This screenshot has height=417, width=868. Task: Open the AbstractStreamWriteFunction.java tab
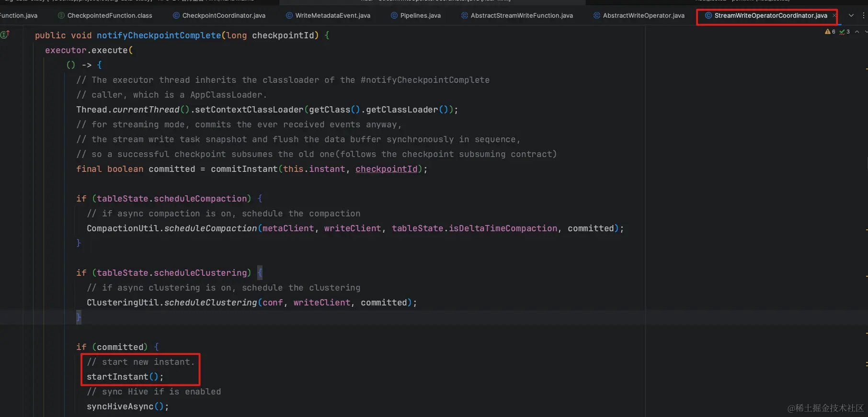tap(517, 15)
